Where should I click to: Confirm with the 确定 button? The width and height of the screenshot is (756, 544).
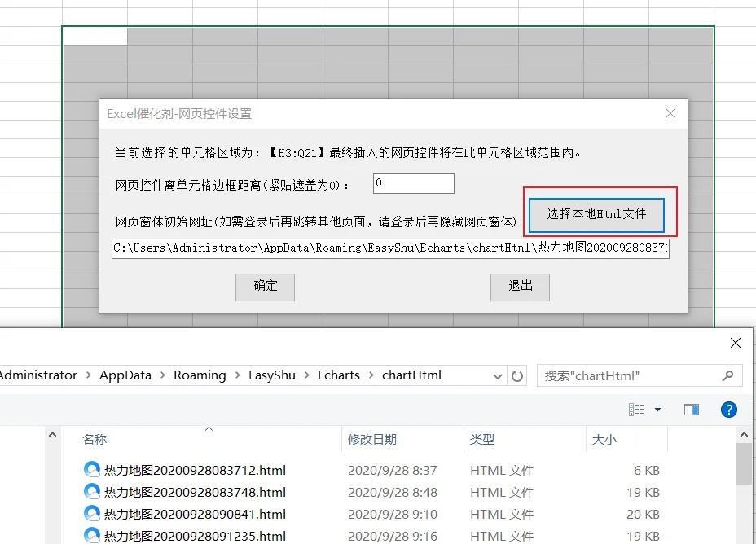tap(266, 287)
